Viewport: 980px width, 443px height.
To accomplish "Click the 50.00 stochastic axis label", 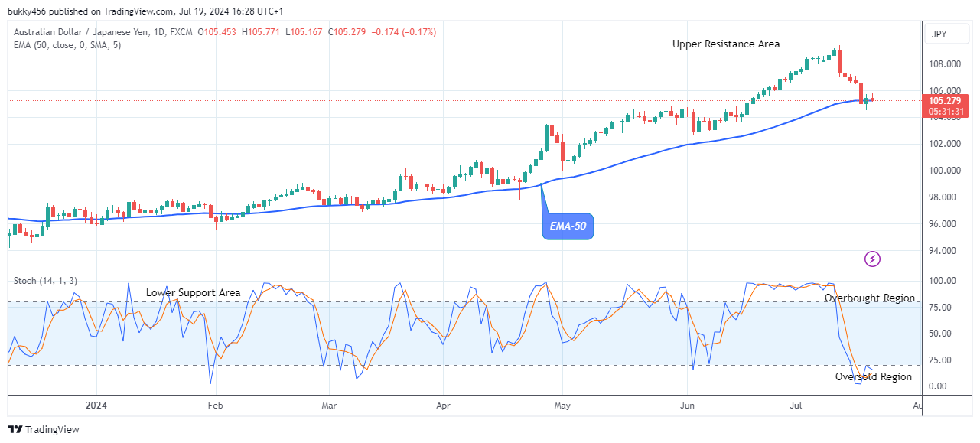I will pos(941,334).
